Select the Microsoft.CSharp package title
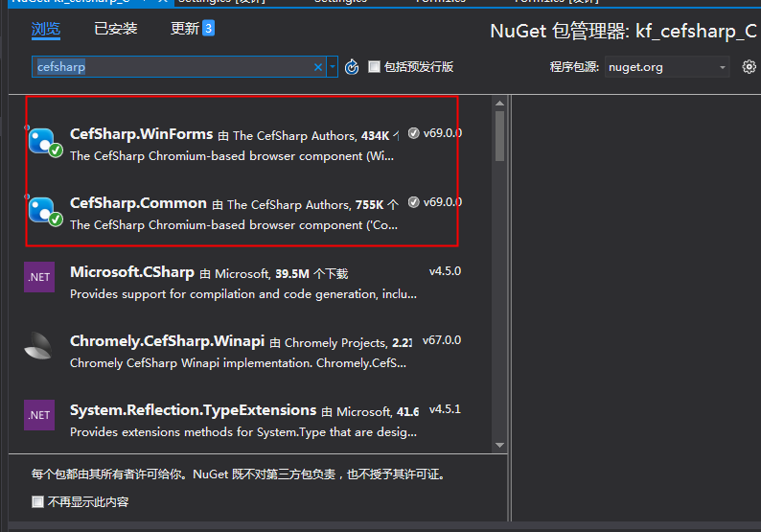The image size is (761, 532). coord(132,272)
